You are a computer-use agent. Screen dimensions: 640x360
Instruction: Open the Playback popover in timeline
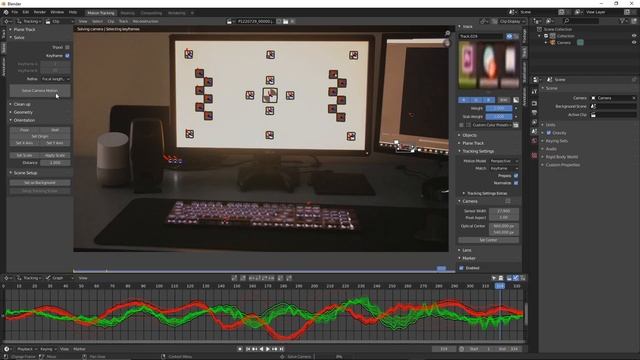(26, 349)
